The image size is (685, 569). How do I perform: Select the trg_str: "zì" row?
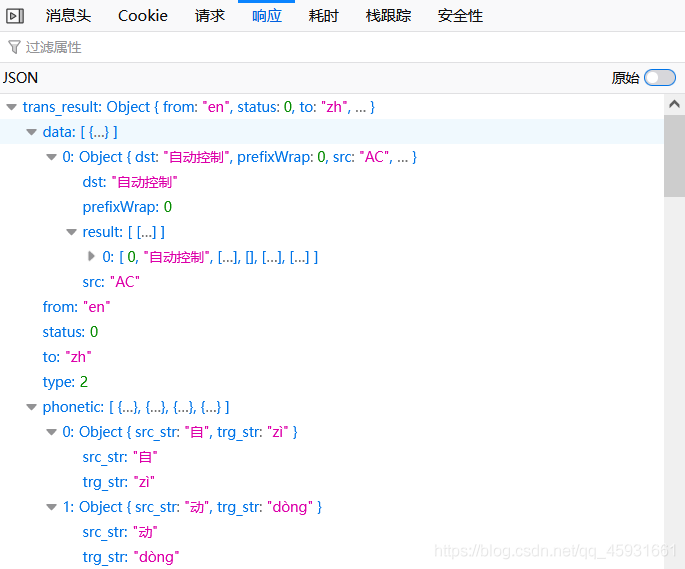point(332,482)
